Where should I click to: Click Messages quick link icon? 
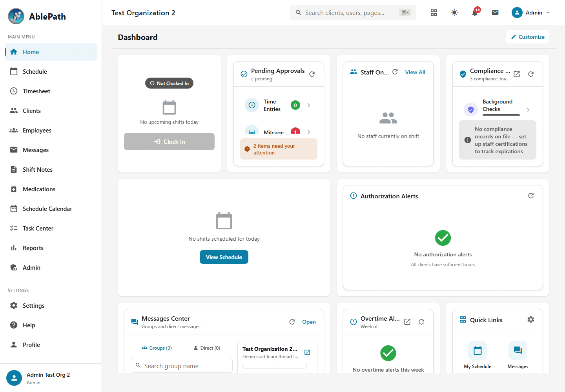518,350
